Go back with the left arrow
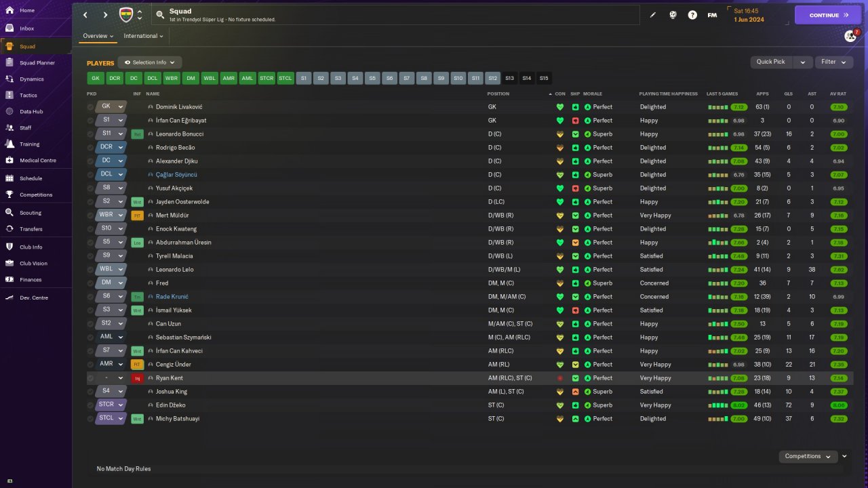This screenshot has width=868, height=488. pos(85,15)
